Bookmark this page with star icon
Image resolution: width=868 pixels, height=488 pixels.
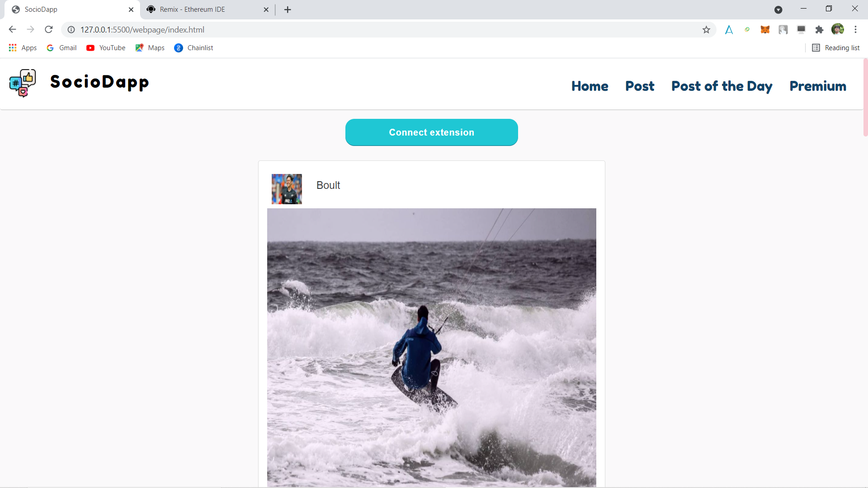pos(706,30)
